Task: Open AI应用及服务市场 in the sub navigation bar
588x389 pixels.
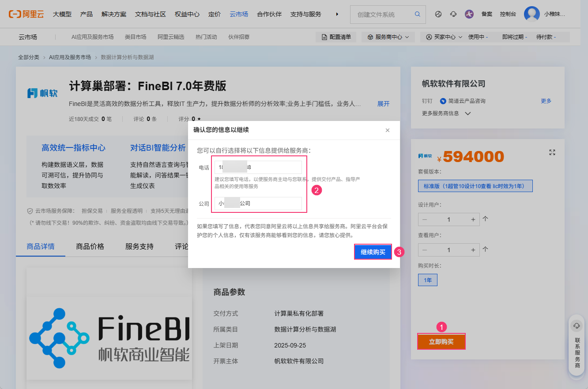Action: tap(93, 37)
